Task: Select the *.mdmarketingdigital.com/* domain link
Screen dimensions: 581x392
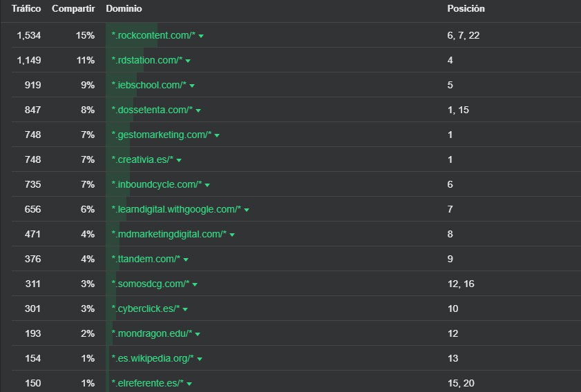Action: click(169, 234)
